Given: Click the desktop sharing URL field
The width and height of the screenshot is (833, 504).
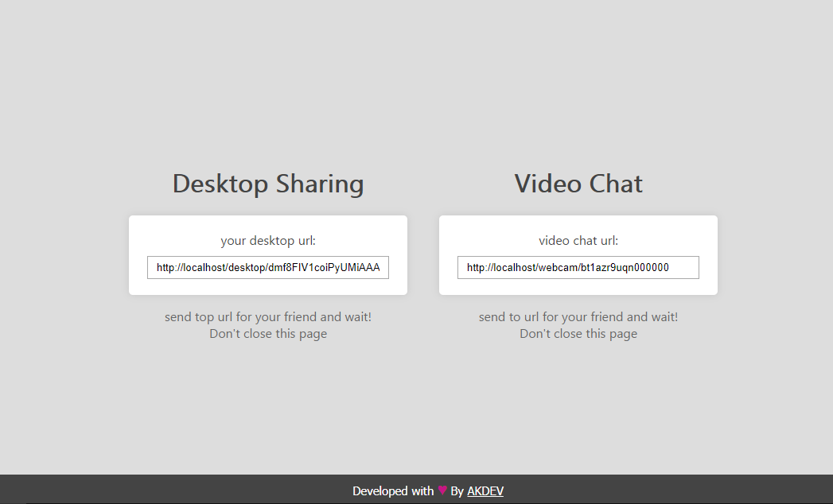Looking at the screenshot, I should [x=268, y=267].
